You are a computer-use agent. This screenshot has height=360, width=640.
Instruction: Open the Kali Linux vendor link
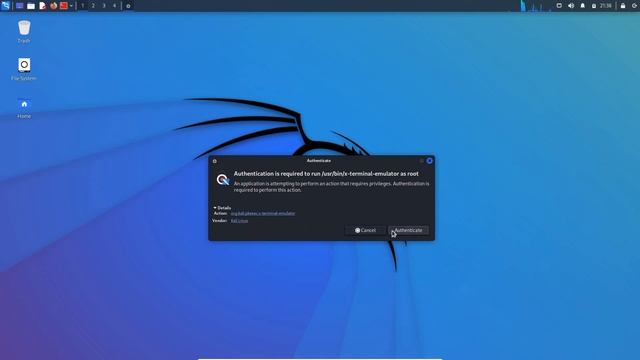tap(239, 220)
